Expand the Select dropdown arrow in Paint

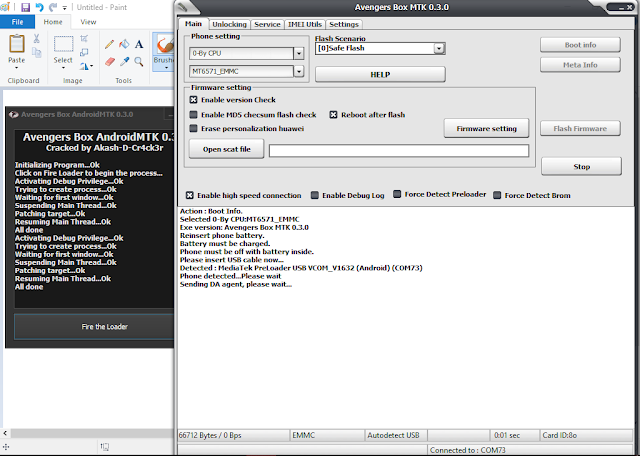coord(63,68)
